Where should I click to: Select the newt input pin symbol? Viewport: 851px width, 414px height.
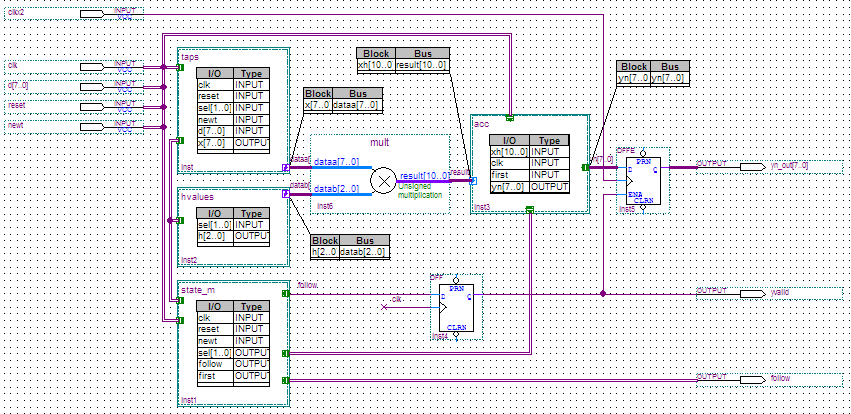click(x=92, y=127)
